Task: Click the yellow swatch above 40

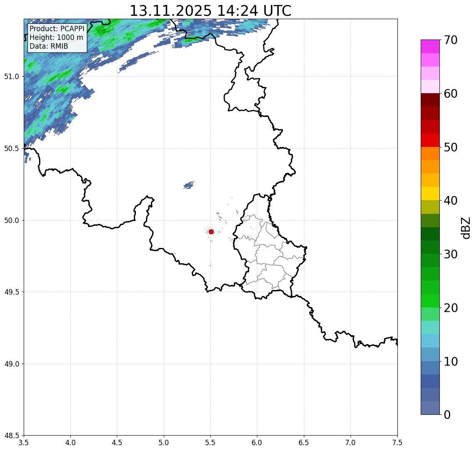Action: [430, 193]
